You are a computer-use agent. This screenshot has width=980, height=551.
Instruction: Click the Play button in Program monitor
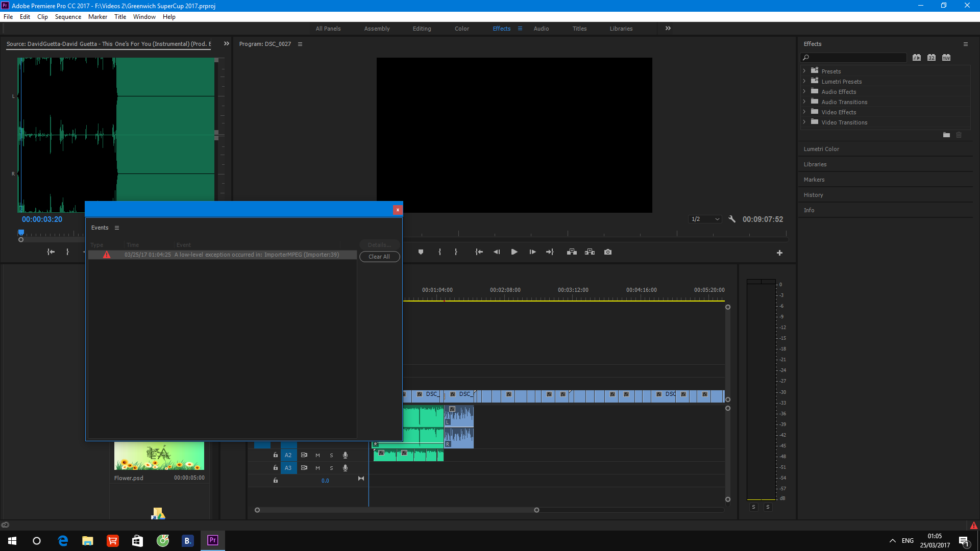click(x=513, y=252)
